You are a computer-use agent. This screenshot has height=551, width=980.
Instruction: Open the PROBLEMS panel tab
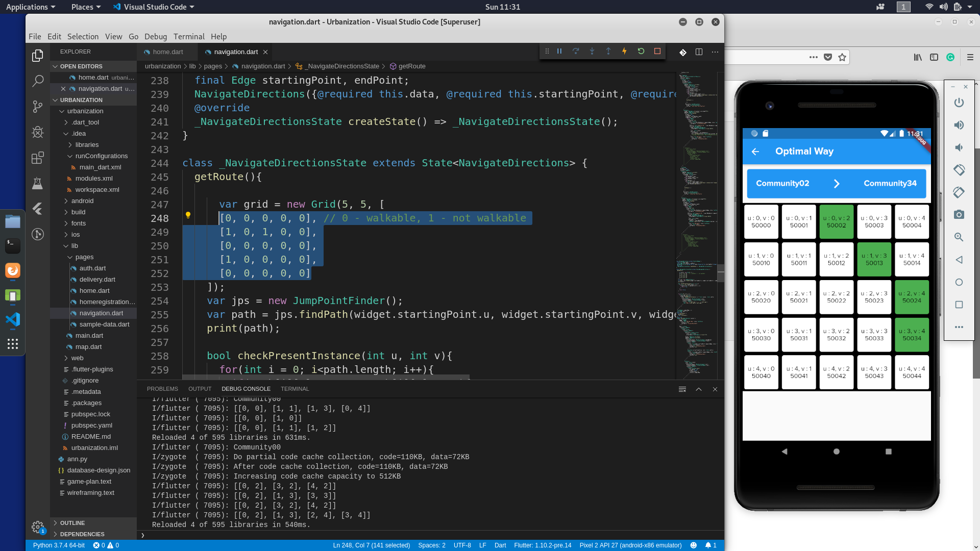click(x=162, y=389)
